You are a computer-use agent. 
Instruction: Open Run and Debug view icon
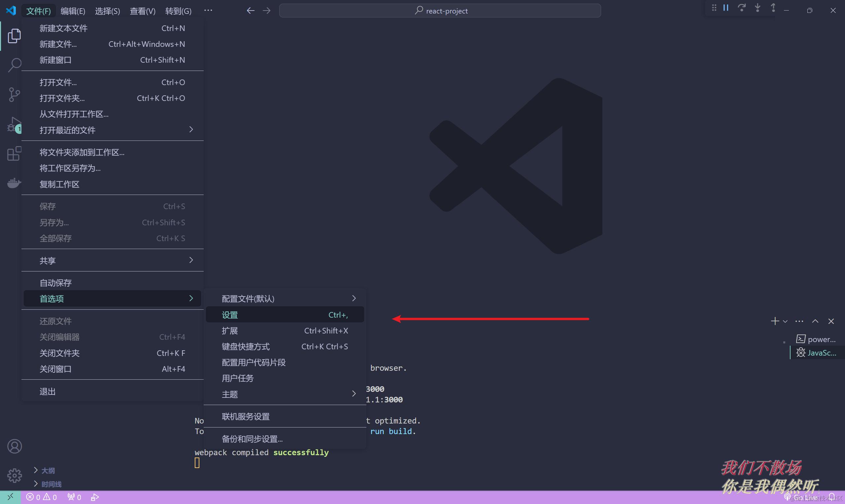14,124
